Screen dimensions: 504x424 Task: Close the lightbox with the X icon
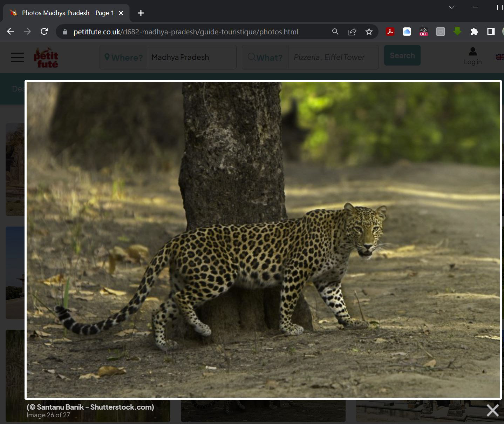pos(492,410)
